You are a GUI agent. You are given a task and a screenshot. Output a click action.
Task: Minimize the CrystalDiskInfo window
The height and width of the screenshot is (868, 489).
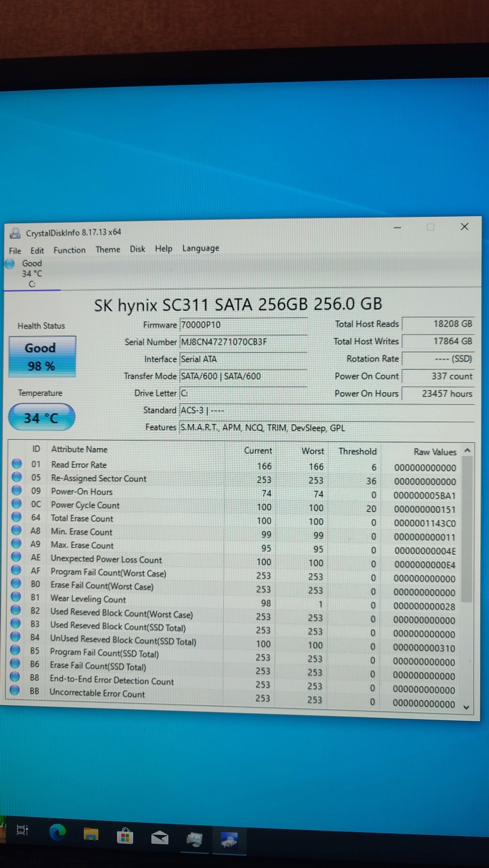[397, 227]
